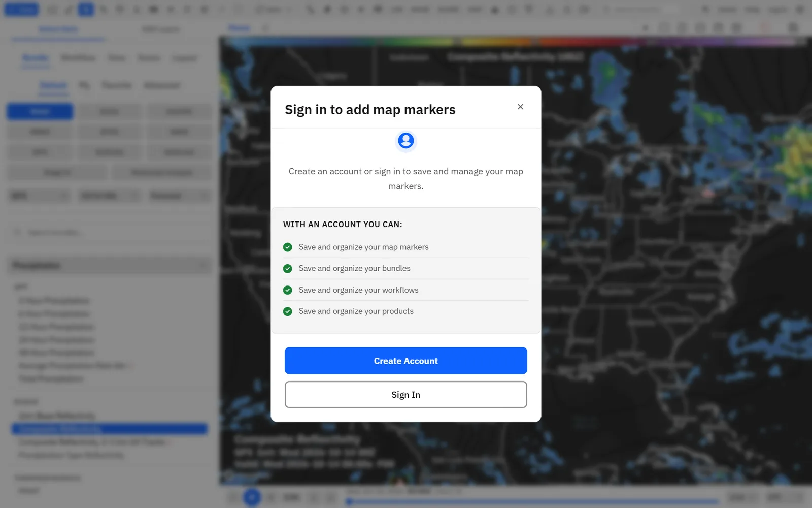
Task: Click 'Save and organize your workflows' text
Action: [358, 290]
